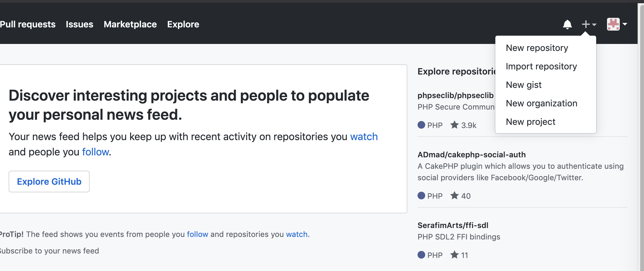Viewport: 644px width, 271px height.
Task: Click the 'Discover interesting projects' heading
Action: pyautogui.click(x=189, y=105)
